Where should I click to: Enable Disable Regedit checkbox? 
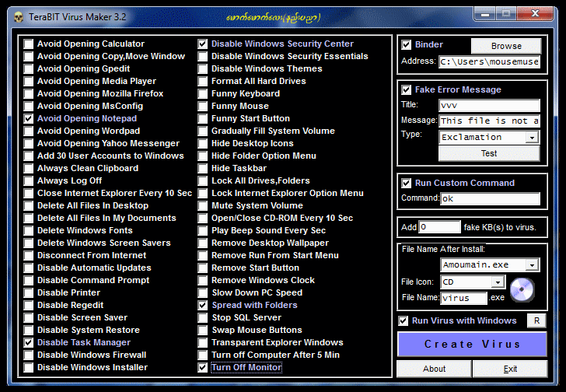[x=29, y=306]
